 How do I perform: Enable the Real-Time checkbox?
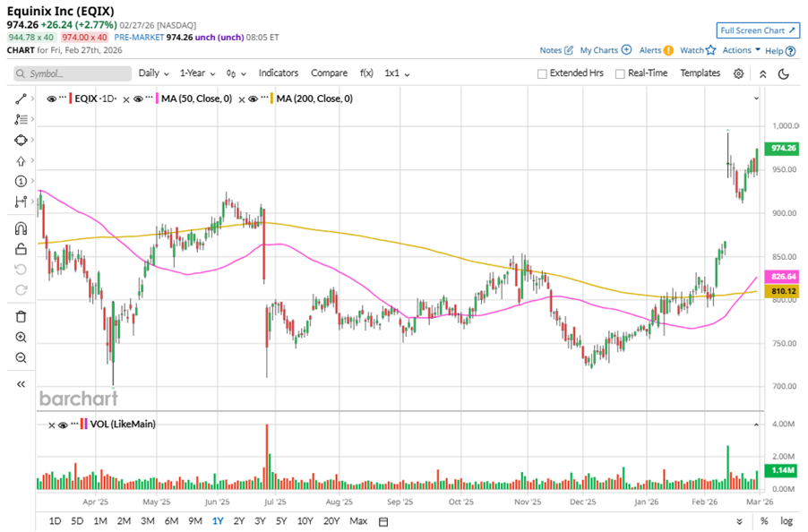620,74
